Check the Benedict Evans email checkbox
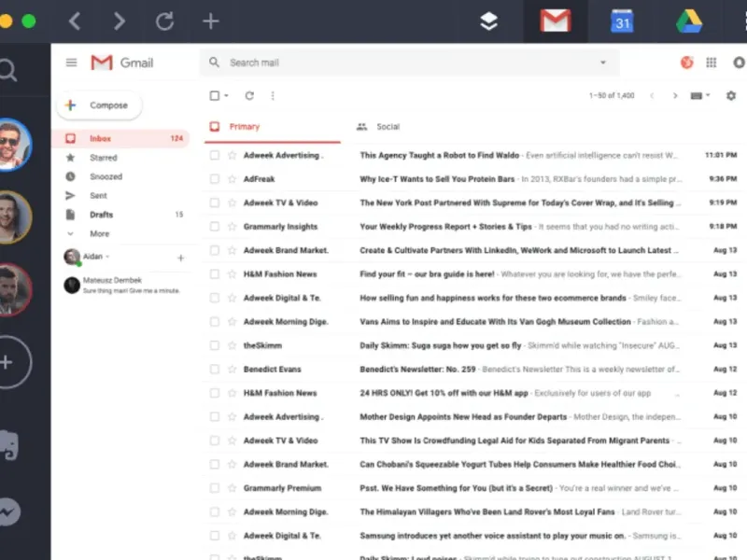Viewport: 747px width, 560px height. (x=215, y=369)
